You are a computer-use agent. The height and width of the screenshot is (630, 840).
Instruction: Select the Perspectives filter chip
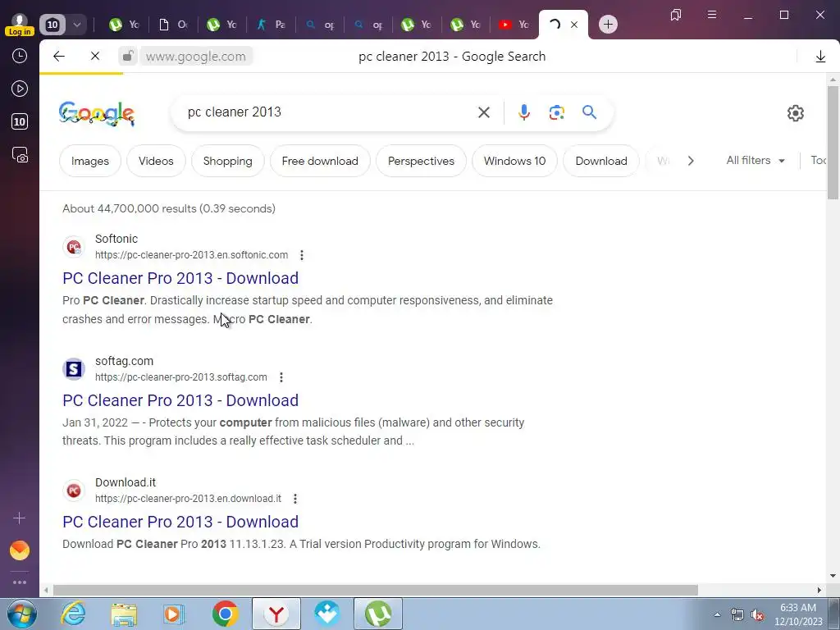click(421, 161)
